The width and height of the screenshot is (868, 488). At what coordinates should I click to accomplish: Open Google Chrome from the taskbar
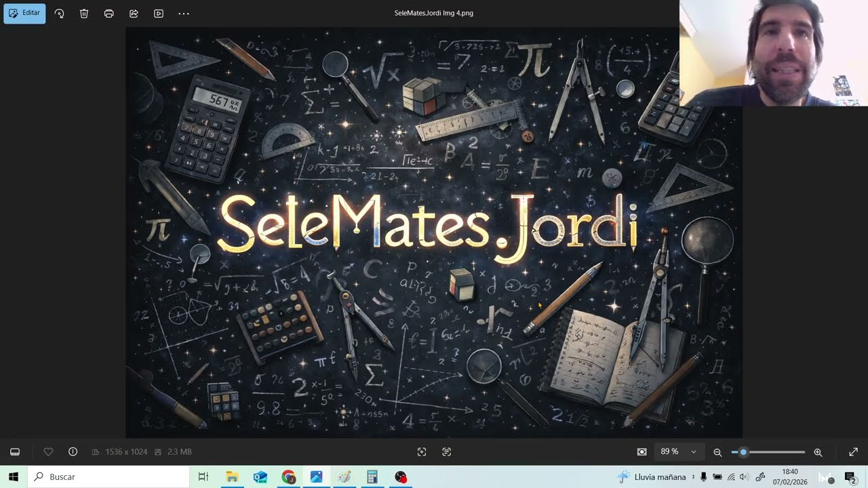(289, 477)
